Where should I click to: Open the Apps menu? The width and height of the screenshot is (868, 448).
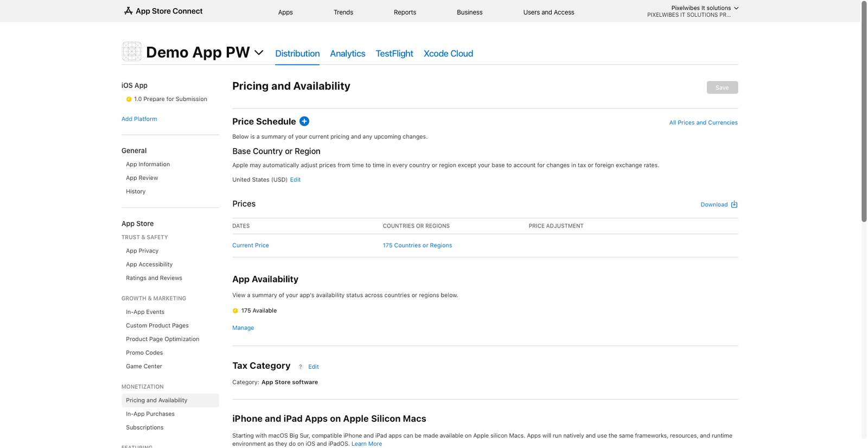[285, 12]
